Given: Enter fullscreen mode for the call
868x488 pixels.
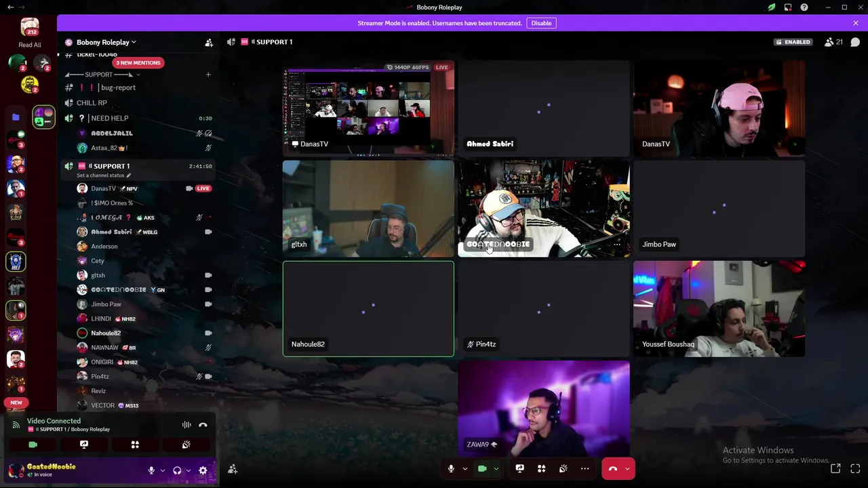Looking at the screenshot, I should (856, 468).
